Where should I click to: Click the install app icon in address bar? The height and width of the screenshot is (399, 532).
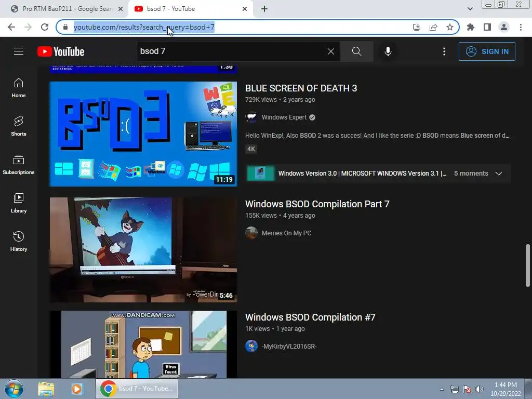click(x=416, y=27)
